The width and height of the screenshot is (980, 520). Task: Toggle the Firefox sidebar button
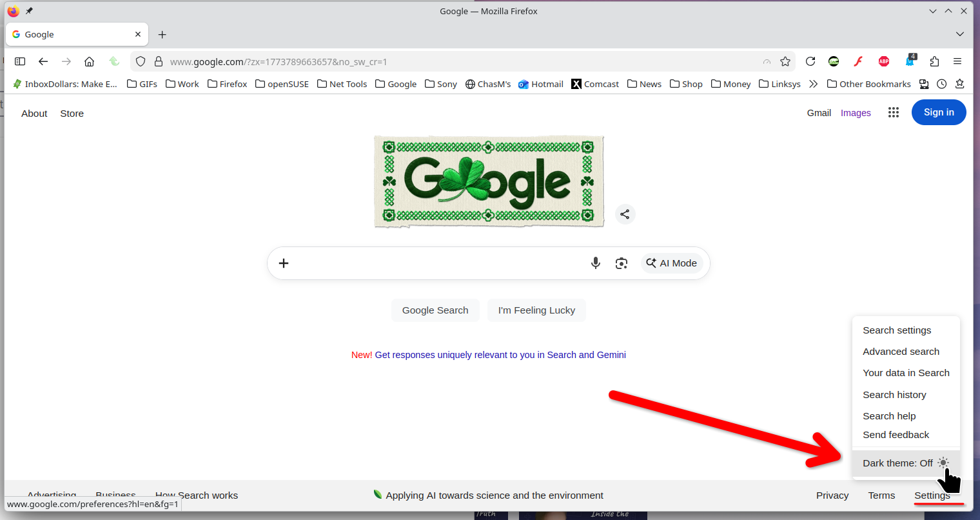20,61
